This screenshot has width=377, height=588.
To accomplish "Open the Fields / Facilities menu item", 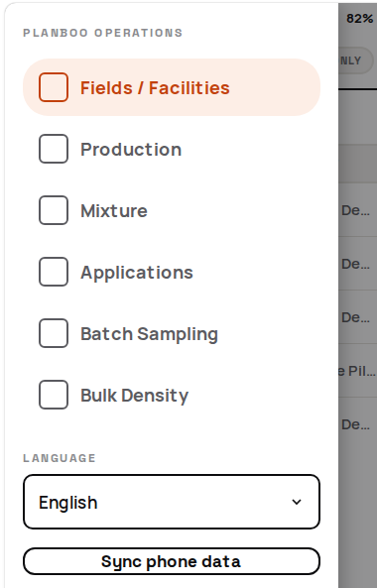I will pos(172,87).
